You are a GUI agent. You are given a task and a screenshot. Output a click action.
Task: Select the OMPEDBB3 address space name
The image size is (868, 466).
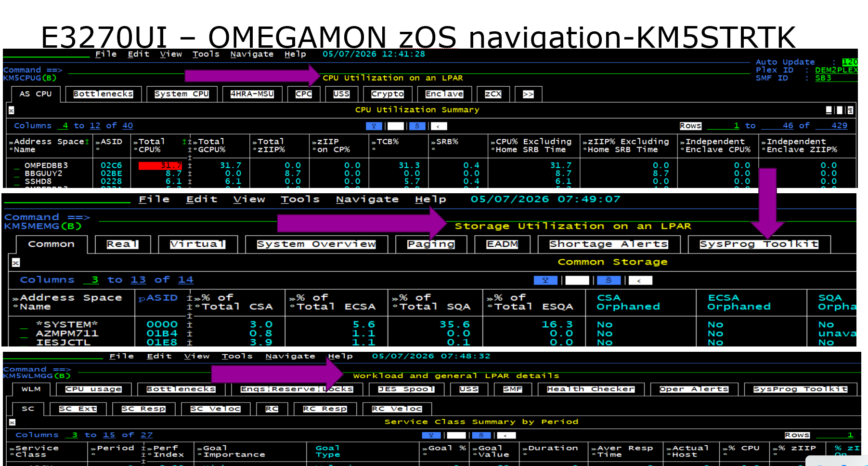pos(46,165)
